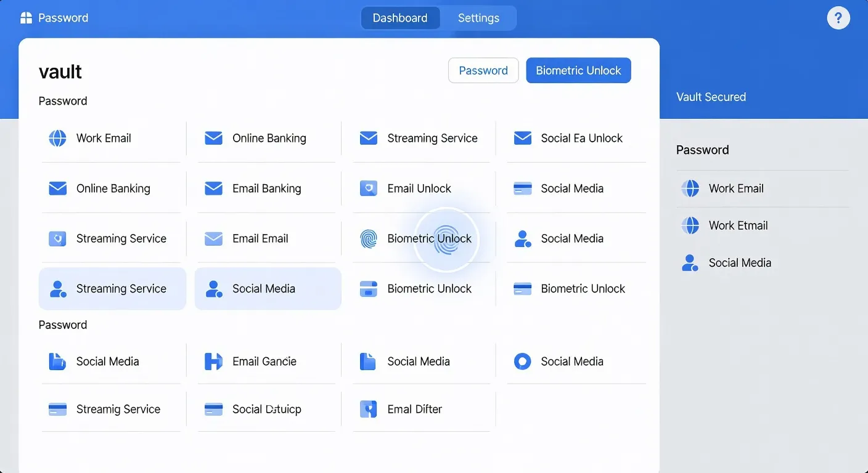The height and width of the screenshot is (473, 868).
Task: Click the card icon beside Streamig Service
Action: 57,409
